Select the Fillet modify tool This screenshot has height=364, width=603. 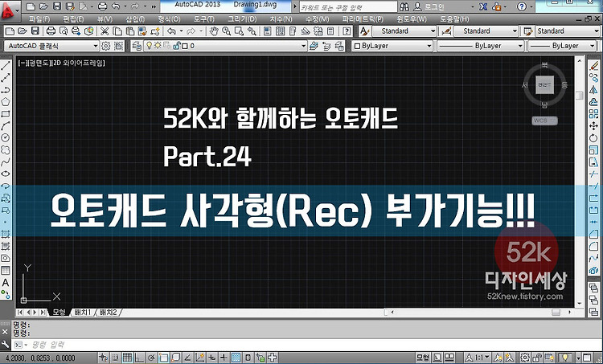(x=594, y=246)
